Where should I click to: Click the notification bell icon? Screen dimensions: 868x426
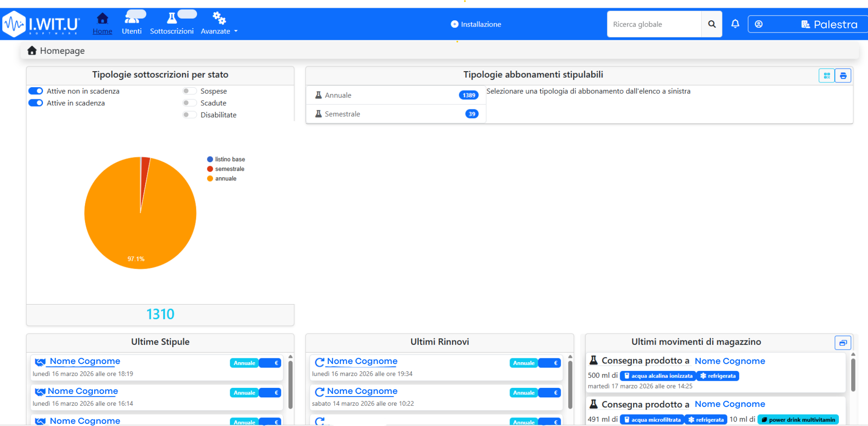tap(735, 24)
